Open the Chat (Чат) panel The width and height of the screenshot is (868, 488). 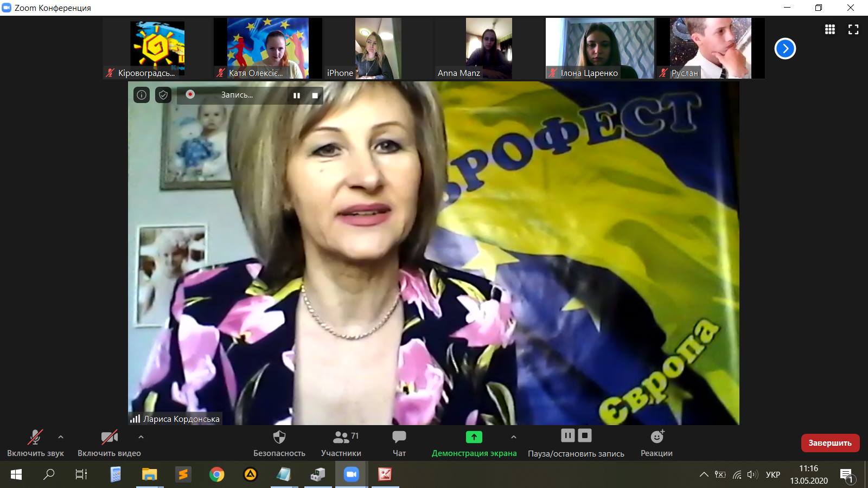[x=399, y=438]
